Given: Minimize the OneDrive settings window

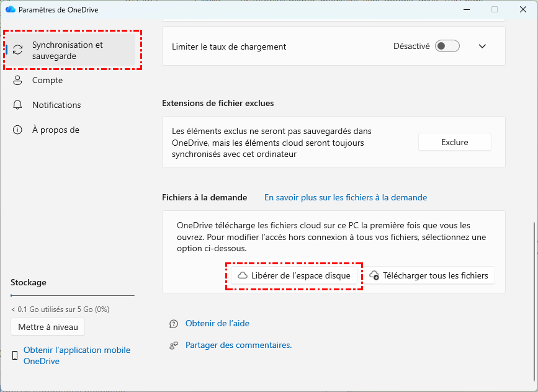Looking at the screenshot, I should pyautogui.click(x=467, y=9).
